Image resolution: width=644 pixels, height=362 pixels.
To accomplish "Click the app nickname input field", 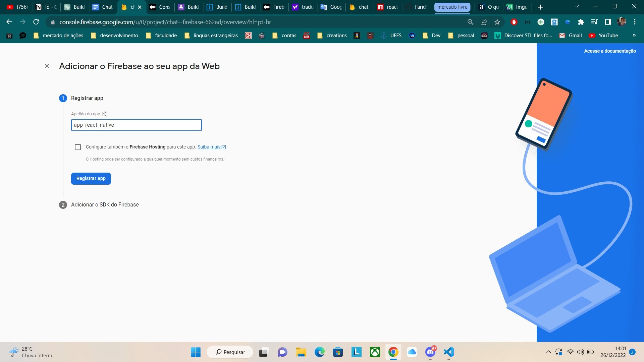I will (x=136, y=125).
